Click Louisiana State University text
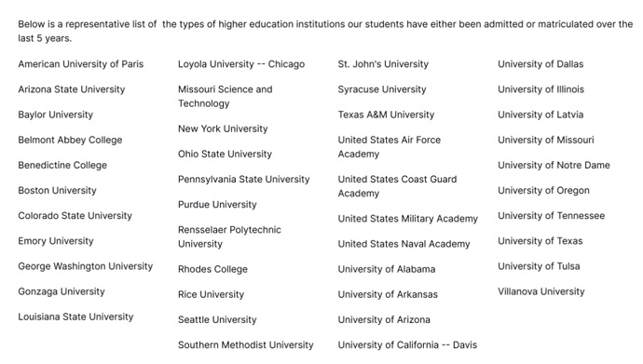643x364 pixels. click(x=75, y=317)
